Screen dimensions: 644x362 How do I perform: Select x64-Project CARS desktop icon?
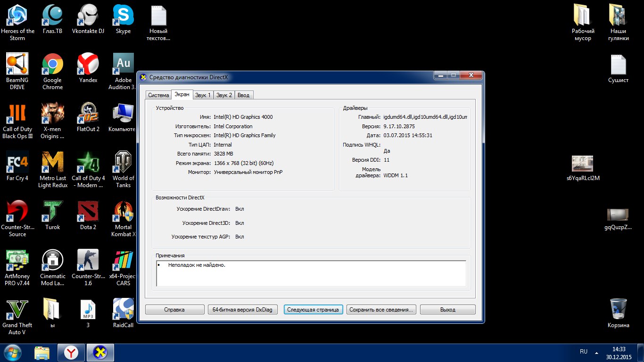point(123,268)
